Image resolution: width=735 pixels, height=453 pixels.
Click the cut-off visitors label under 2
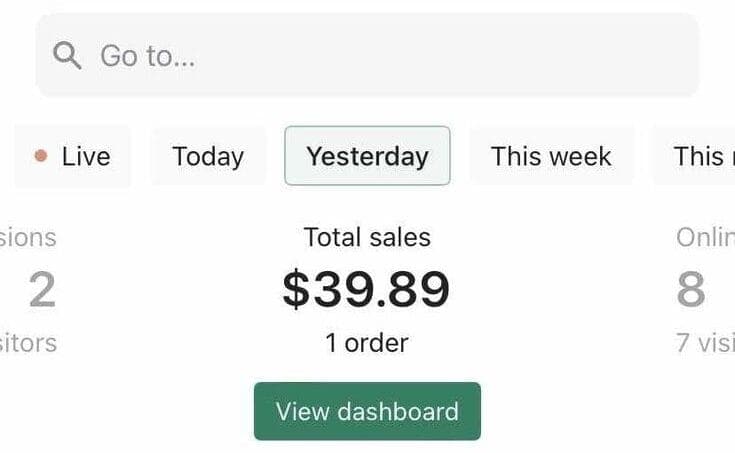28,343
